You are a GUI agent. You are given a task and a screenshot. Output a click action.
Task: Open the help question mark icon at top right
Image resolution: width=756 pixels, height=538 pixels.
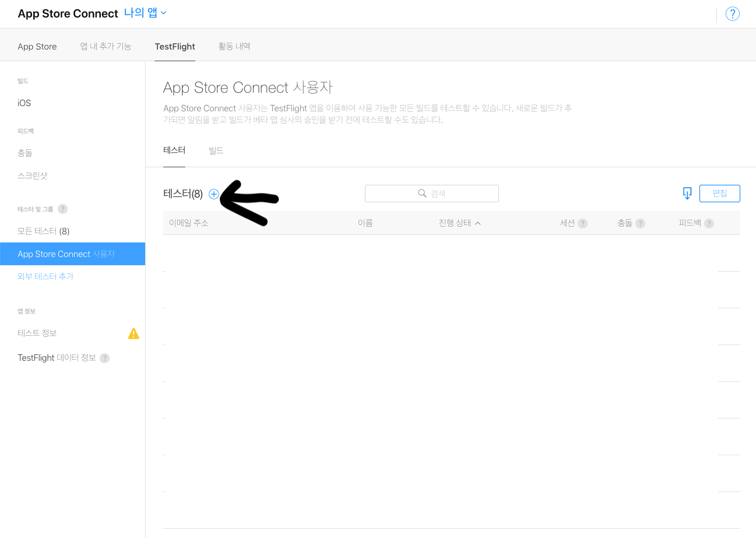point(732,14)
